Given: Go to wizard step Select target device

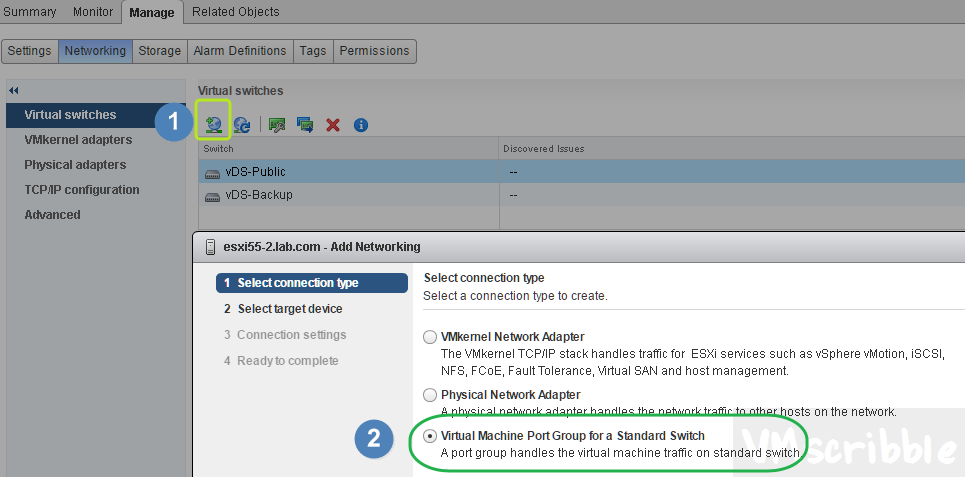Looking at the screenshot, I should (x=289, y=309).
